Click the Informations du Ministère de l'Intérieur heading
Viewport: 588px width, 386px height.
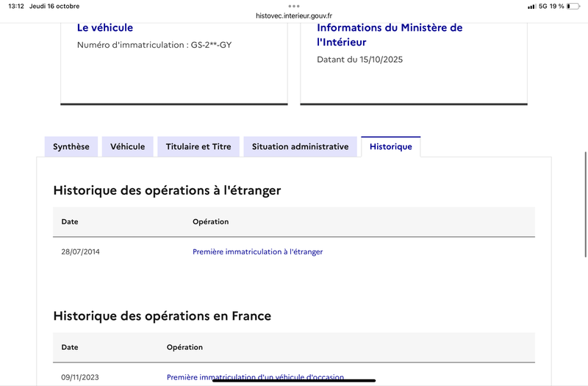click(390, 35)
